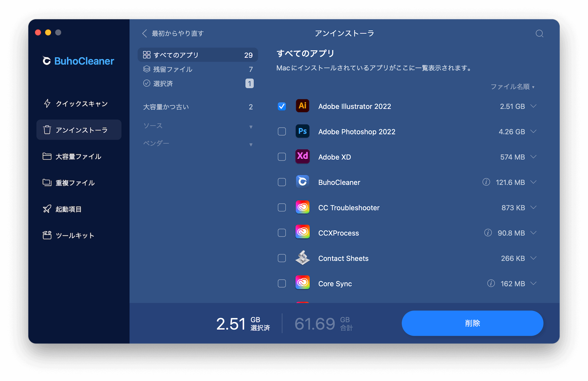Click the toolkit icon in the sidebar
This screenshot has height=381, width=588.
[x=47, y=235]
